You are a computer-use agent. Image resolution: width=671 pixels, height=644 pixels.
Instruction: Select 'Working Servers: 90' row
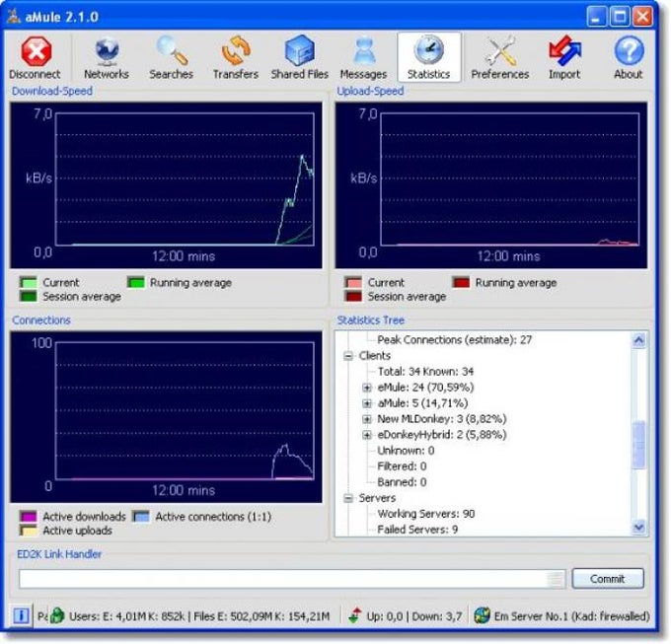[x=426, y=514]
